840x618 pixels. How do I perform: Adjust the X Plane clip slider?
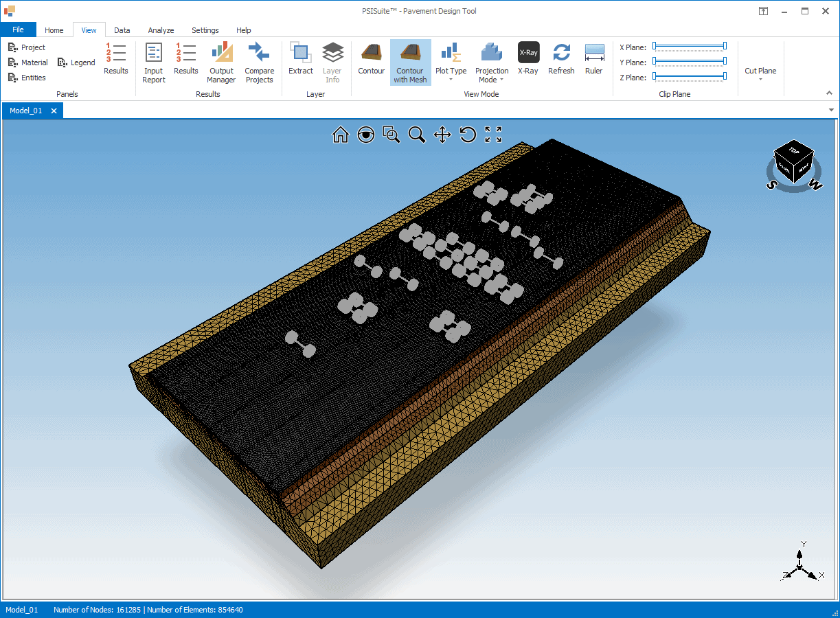[x=690, y=47]
